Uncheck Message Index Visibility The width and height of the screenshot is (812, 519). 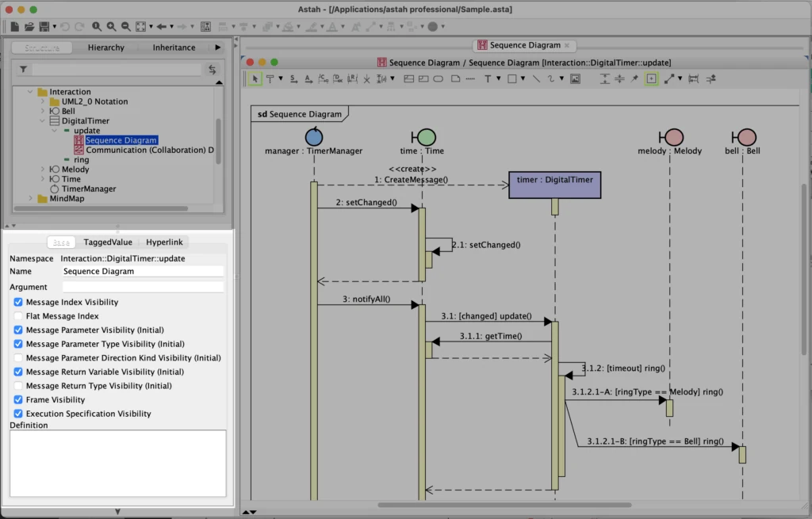18,302
